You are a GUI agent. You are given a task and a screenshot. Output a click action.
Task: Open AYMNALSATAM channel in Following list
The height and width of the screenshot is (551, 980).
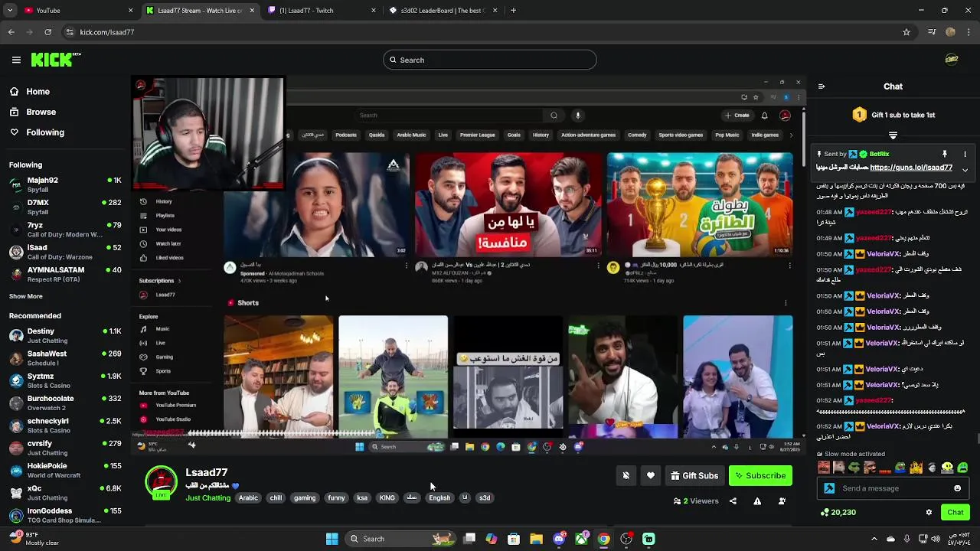click(x=65, y=274)
